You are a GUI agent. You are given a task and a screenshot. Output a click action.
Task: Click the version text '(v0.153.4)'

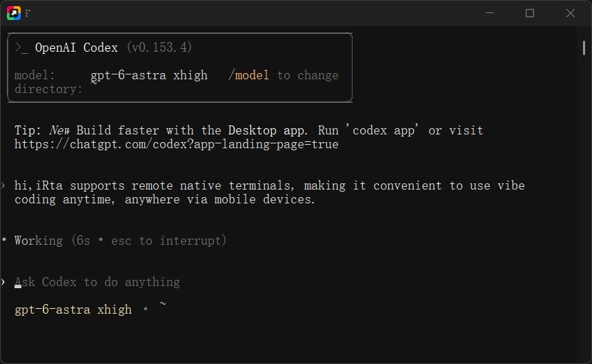159,48
